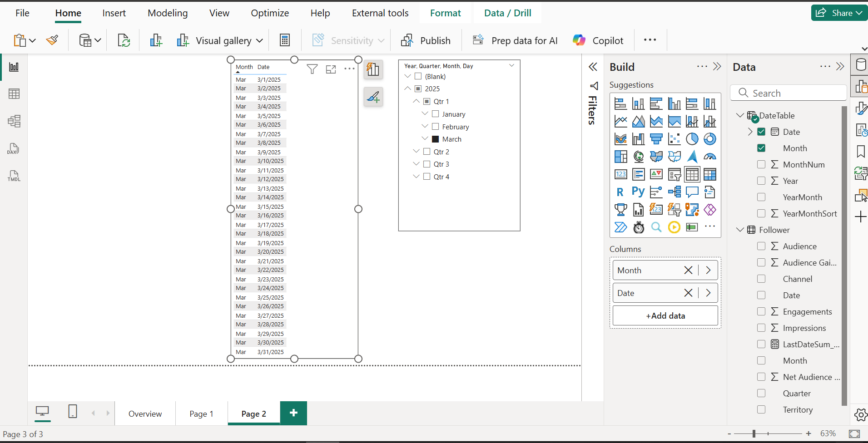
Task: Tick the Qtr 2 slicer checkbox
Action: coord(427,152)
